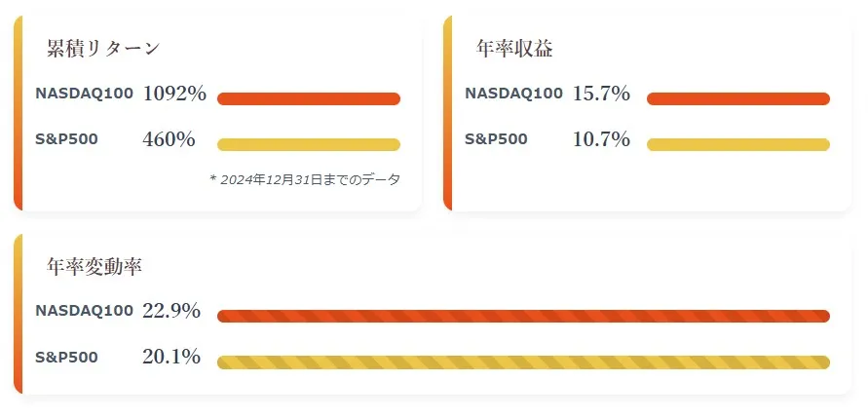The width and height of the screenshot is (868, 419).
Task: Click NASDAQ100 cumulative return orange bar
Action: [309, 98]
